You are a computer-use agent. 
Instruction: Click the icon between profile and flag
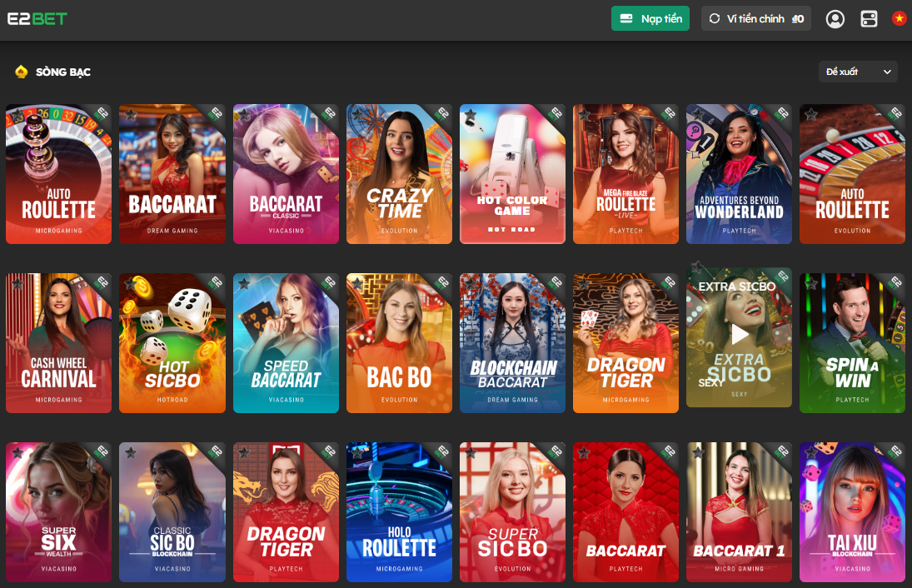tap(869, 19)
